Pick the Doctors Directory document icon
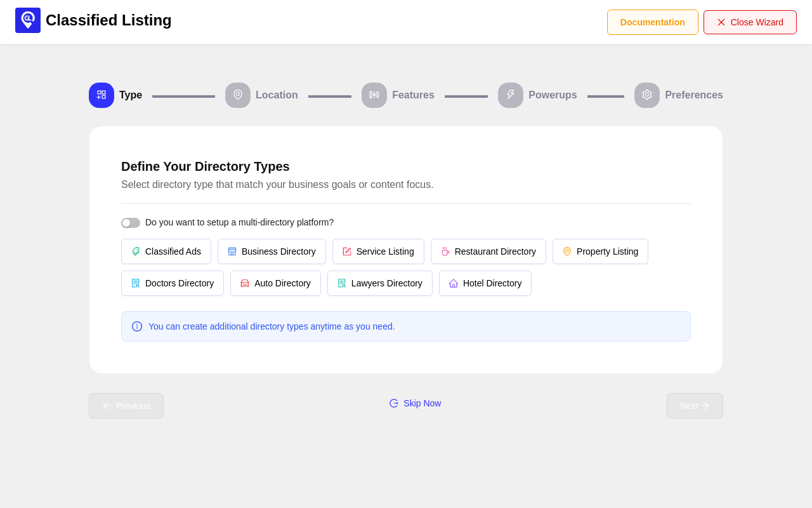This screenshot has height=508, width=812. (136, 283)
